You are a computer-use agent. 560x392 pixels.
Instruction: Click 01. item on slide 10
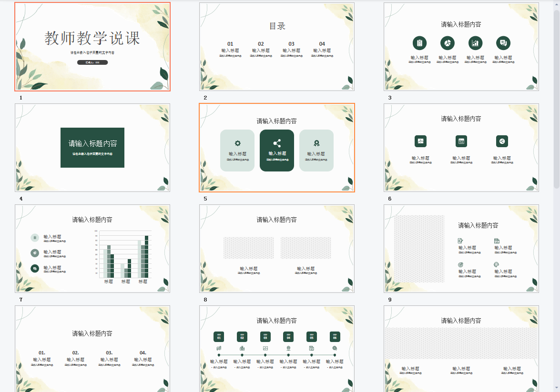click(x=42, y=359)
